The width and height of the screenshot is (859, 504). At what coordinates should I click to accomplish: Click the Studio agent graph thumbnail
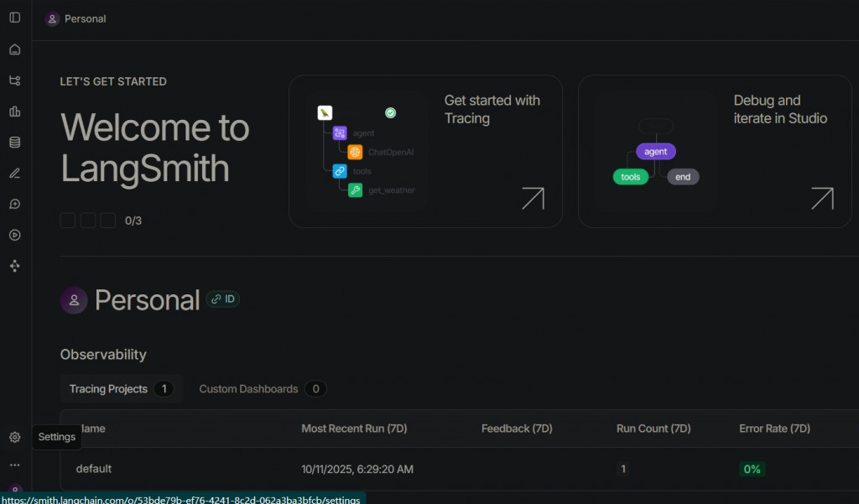656,152
